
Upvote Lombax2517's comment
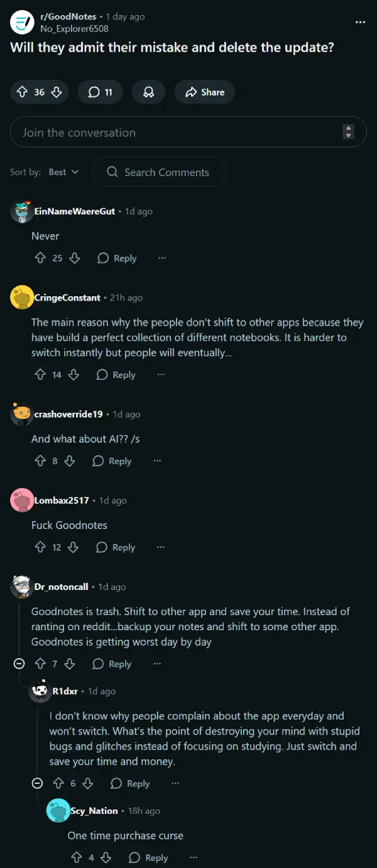pyautogui.click(x=40, y=547)
